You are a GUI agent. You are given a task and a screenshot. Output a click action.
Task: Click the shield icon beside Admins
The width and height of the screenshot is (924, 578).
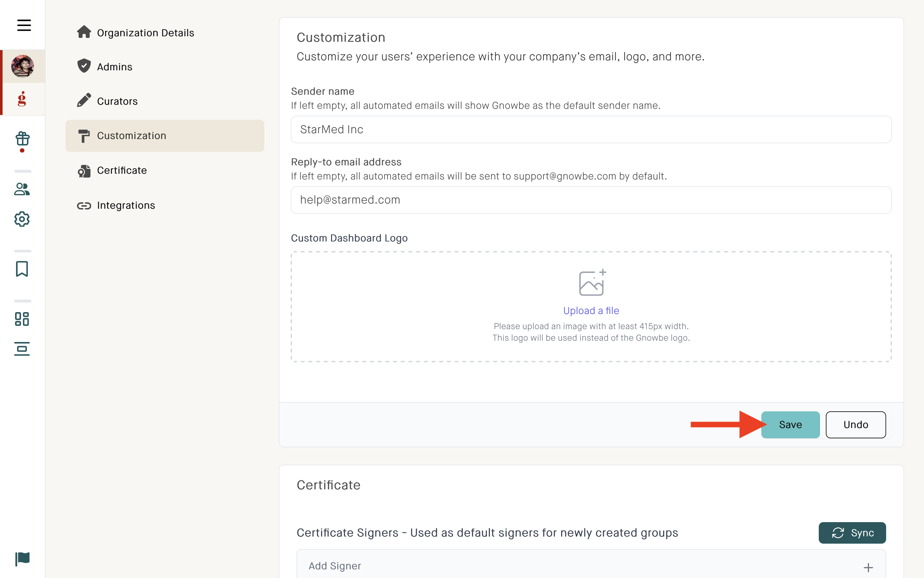(x=84, y=66)
